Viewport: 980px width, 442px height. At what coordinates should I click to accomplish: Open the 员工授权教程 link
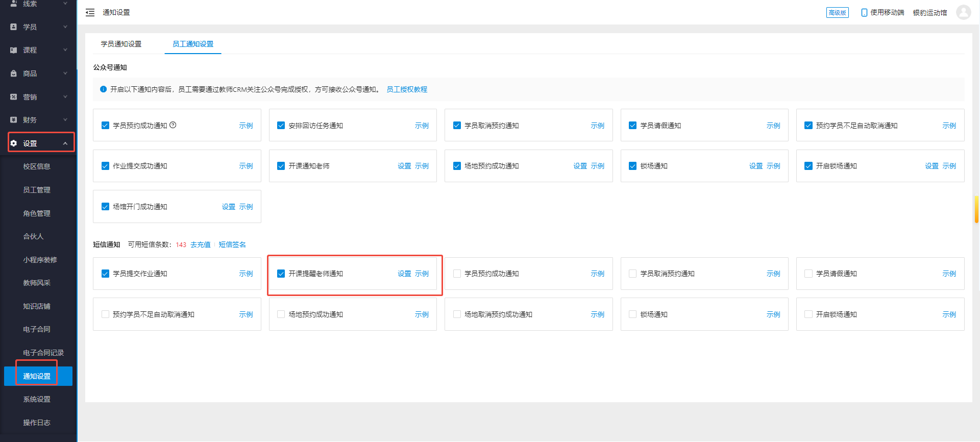[407, 89]
